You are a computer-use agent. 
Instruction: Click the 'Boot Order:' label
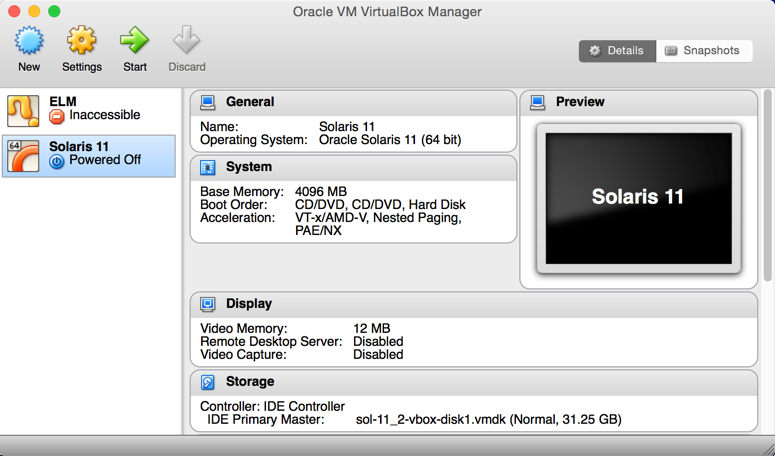(x=234, y=205)
